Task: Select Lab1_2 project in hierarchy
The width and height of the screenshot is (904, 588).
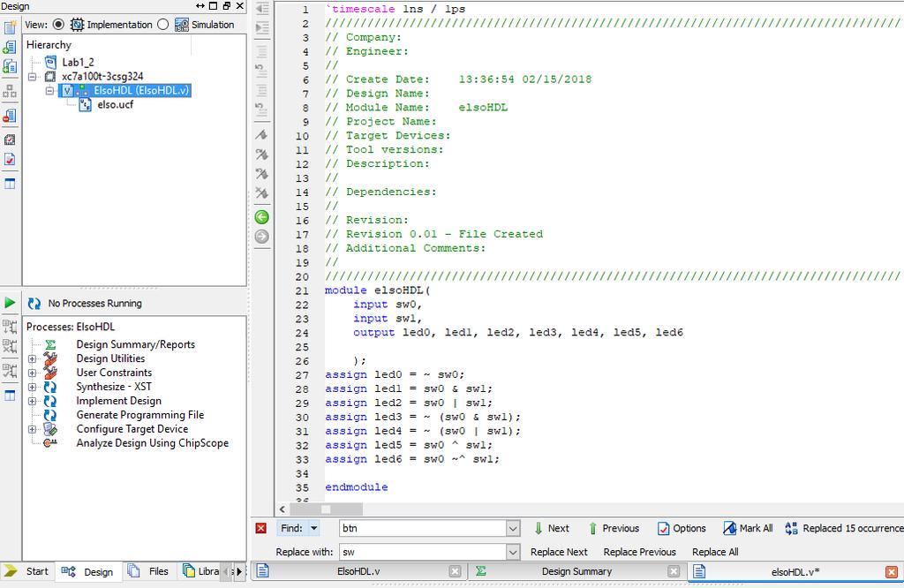Action: tap(78, 63)
